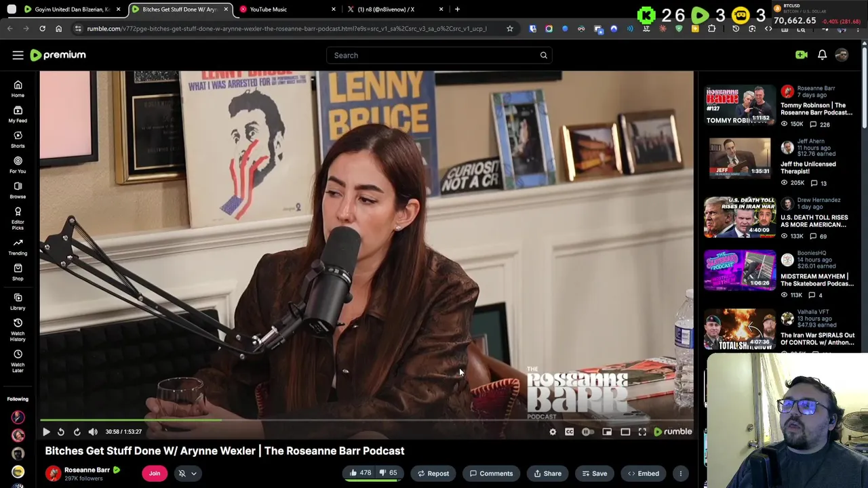
Task: Open the first followed channel avatar
Action: [x=18, y=417]
